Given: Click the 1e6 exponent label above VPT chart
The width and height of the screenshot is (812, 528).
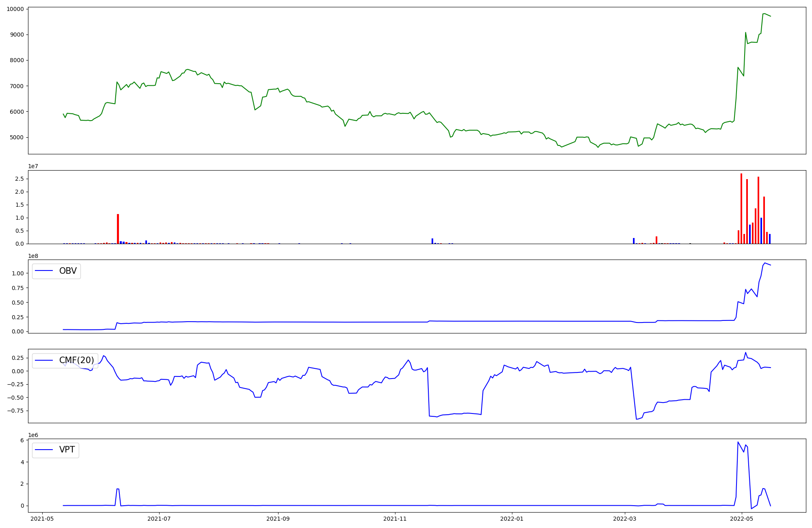Looking at the screenshot, I should [x=33, y=435].
